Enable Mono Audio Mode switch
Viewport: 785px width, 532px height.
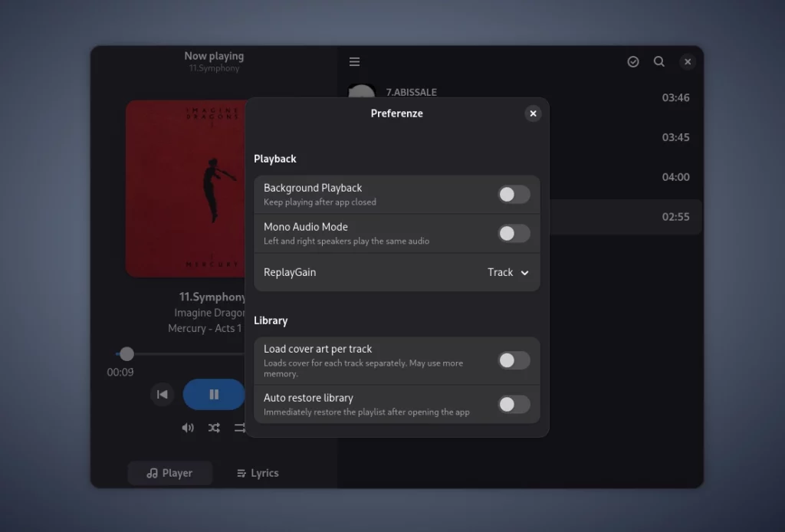click(x=514, y=233)
